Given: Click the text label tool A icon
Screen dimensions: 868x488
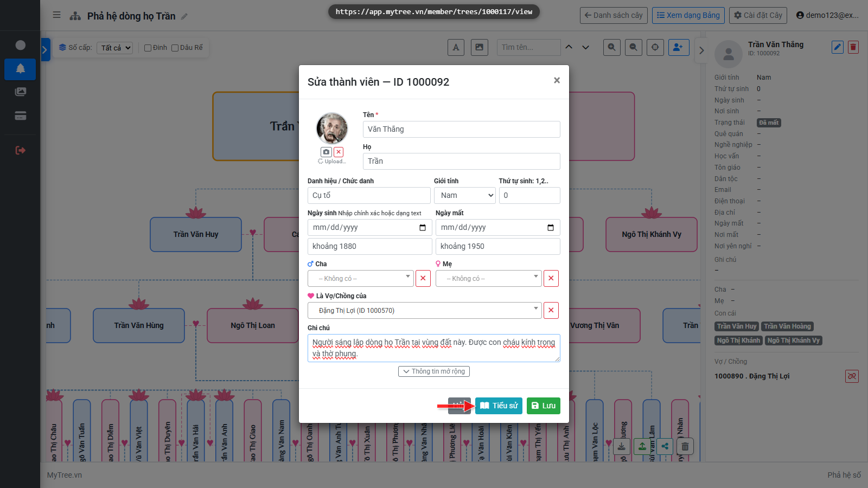Looking at the screenshot, I should [x=456, y=47].
